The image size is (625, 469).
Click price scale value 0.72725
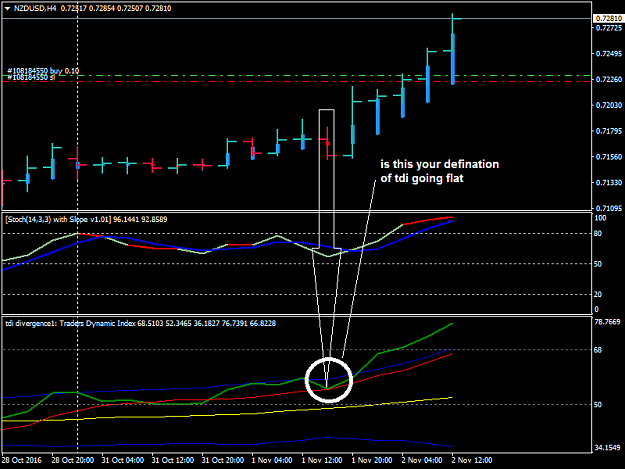tap(609, 28)
